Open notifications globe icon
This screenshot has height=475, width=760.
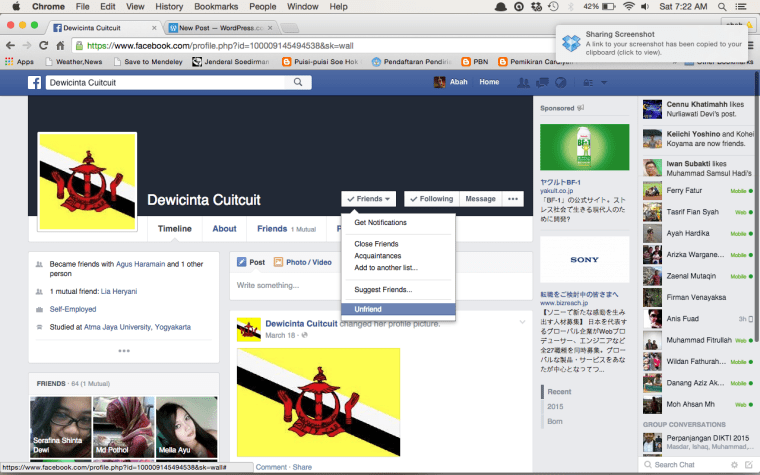pyautogui.click(x=561, y=82)
